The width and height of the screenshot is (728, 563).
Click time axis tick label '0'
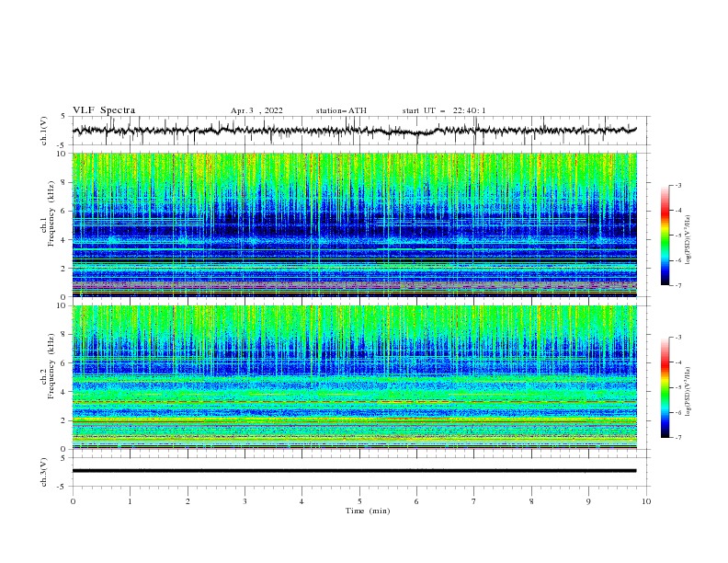click(x=73, y=501)
